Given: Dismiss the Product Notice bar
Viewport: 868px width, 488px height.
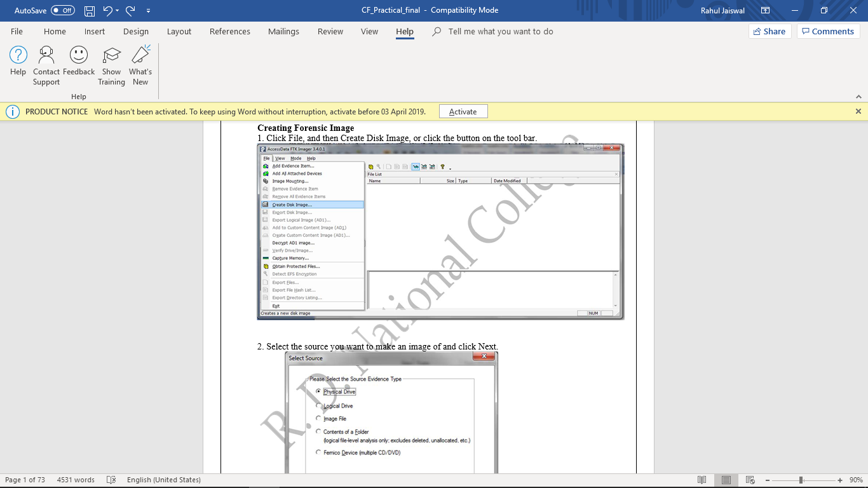Looking at the screenshot, I should point(858,111).
